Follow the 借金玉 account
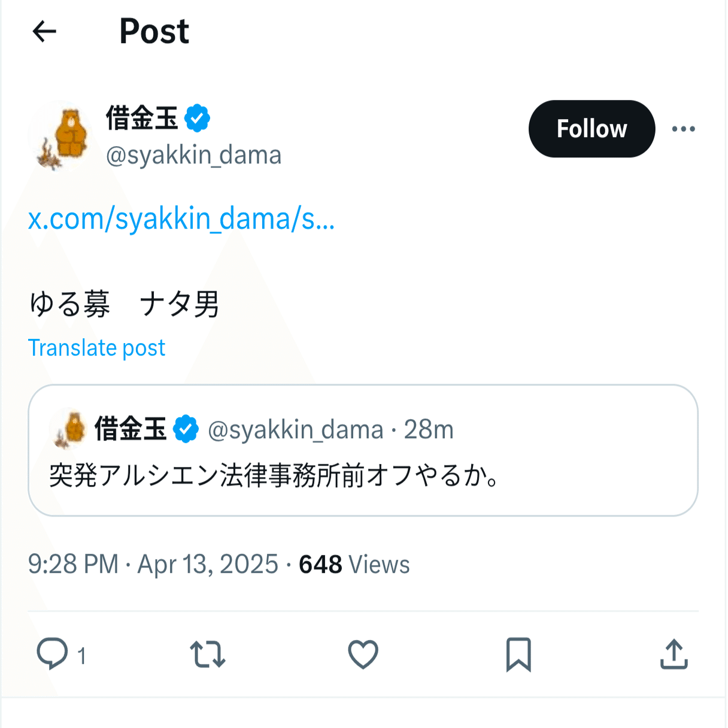 [x=591, y=129]
